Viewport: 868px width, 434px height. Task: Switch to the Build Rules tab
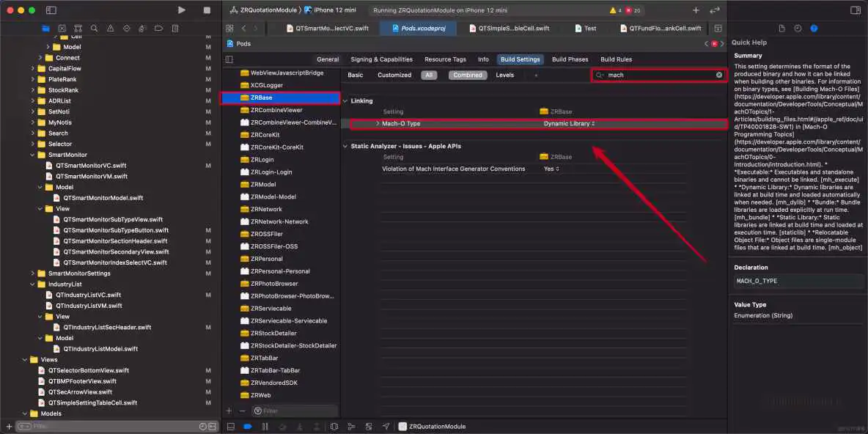point(616,59)
